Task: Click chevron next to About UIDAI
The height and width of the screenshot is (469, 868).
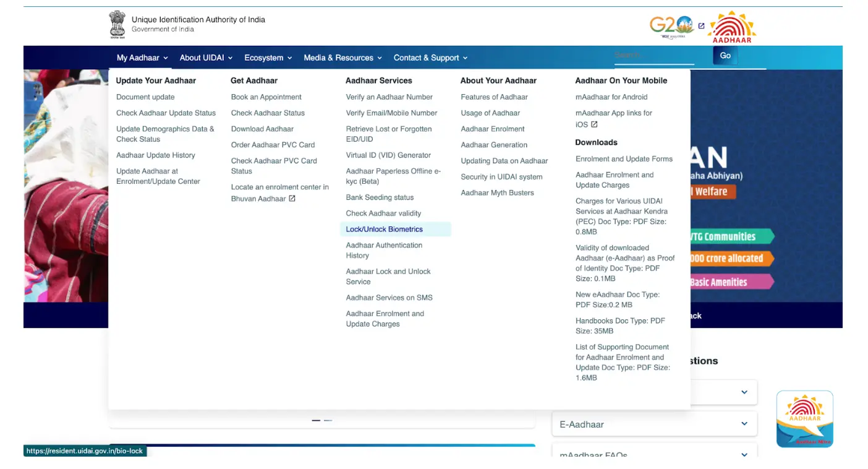Action: [230, 58]
